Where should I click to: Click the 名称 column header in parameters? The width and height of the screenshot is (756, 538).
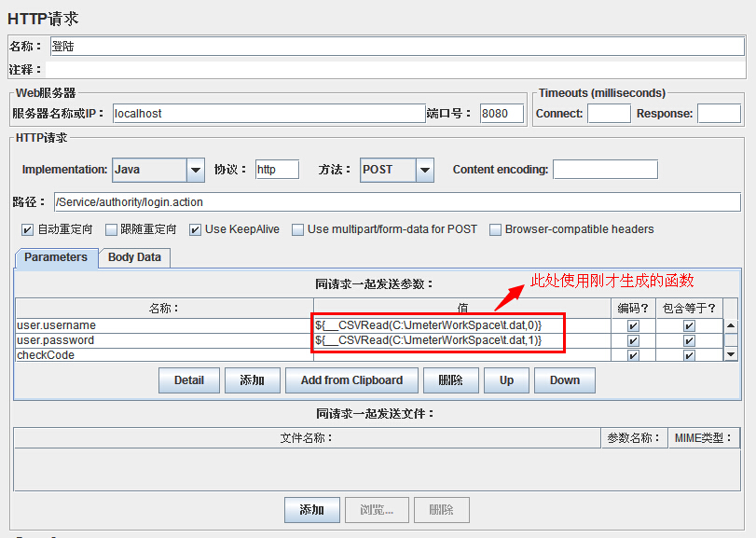164,308
